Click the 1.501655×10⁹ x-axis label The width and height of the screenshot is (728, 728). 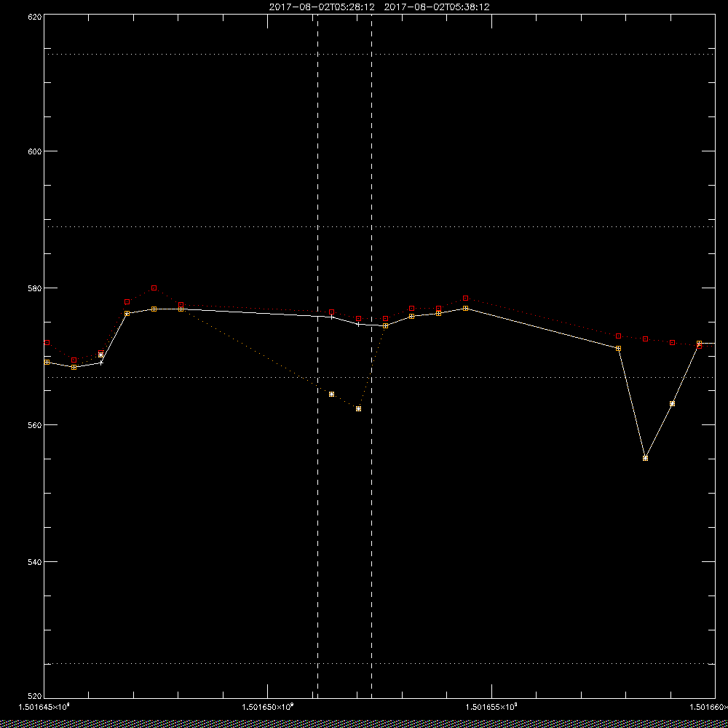[x=491, y=707]
